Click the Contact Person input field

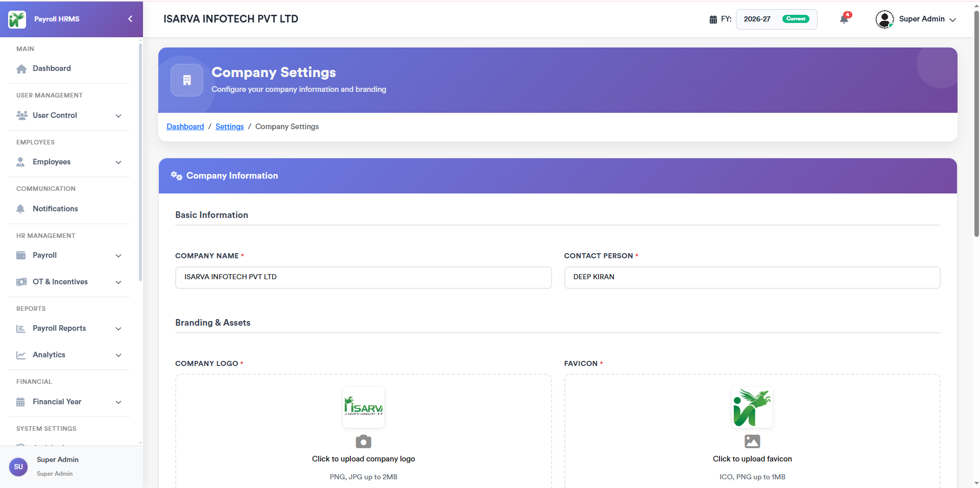752,278
